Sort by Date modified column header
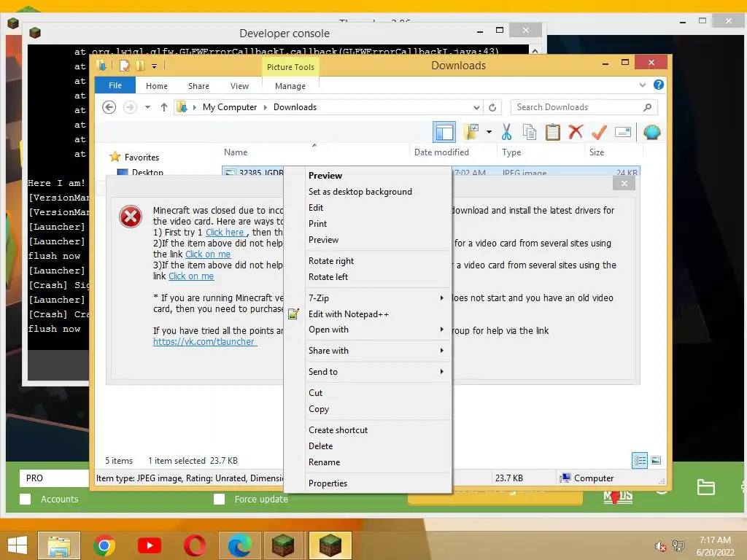This screenshot has height=560, width=747. (x=441, y=152)
